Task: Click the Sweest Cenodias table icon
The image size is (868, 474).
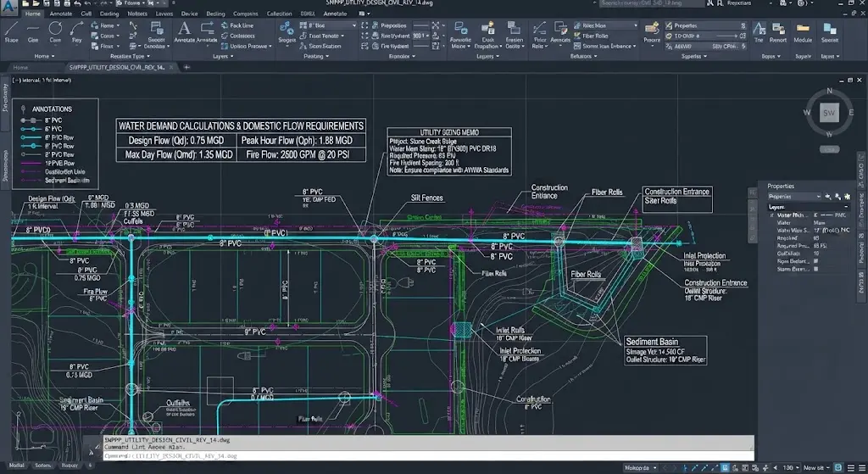Action: point(156,34)
